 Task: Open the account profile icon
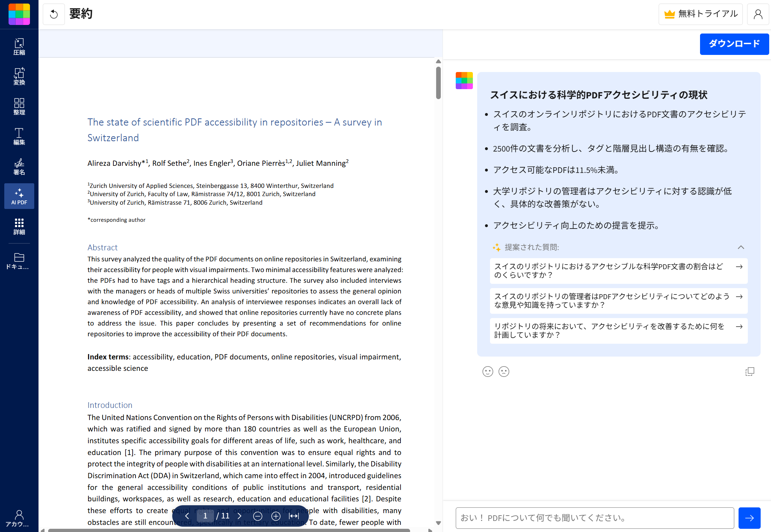click(758, 14)
